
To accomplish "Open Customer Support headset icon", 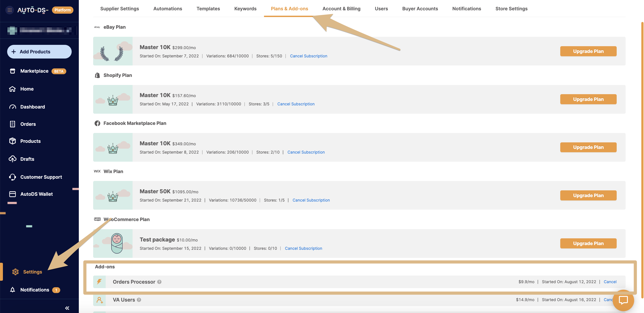I will 13,177.
